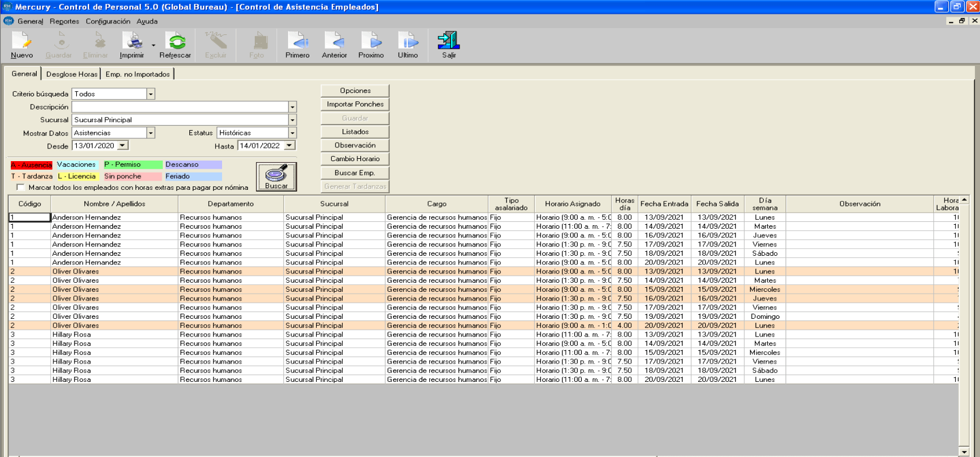Click the Descanso color swatch

tap(193, 165)
